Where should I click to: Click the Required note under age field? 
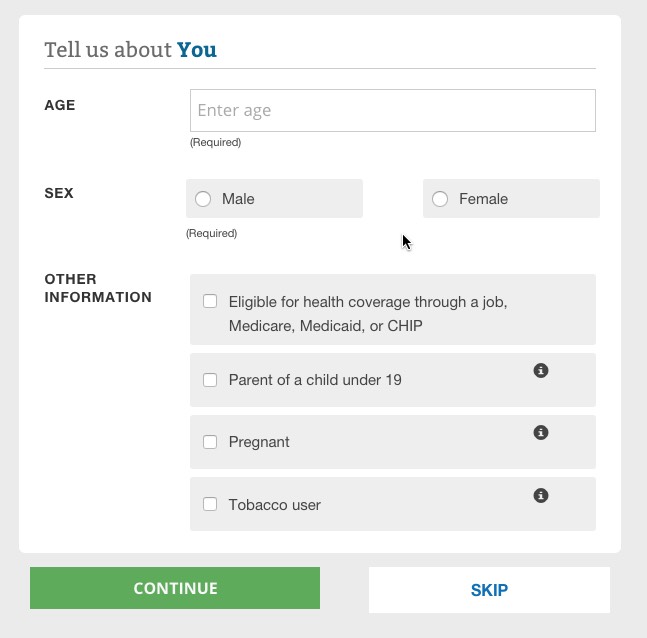215,142
